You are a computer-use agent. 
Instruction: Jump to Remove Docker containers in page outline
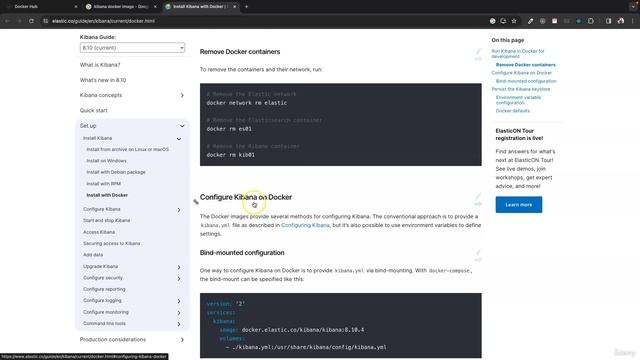tap(525, 65)
